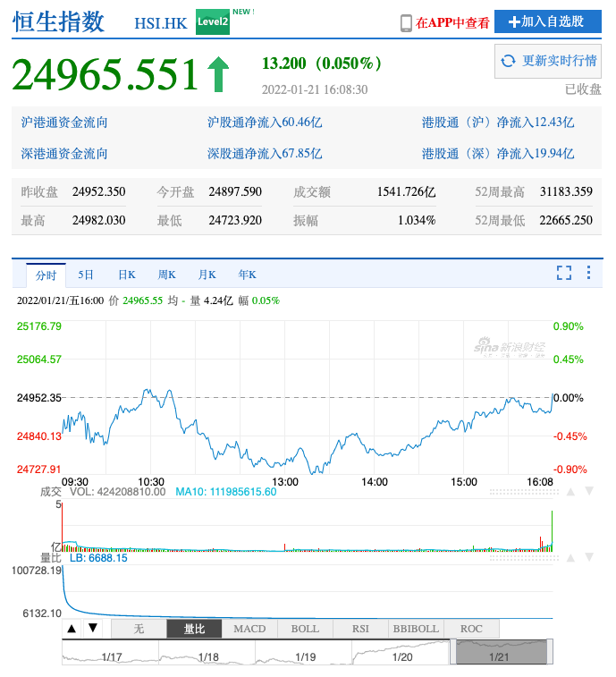616x677 pixels.
Task: Switch to the 日K tab
Action: (x=126, y=275)
